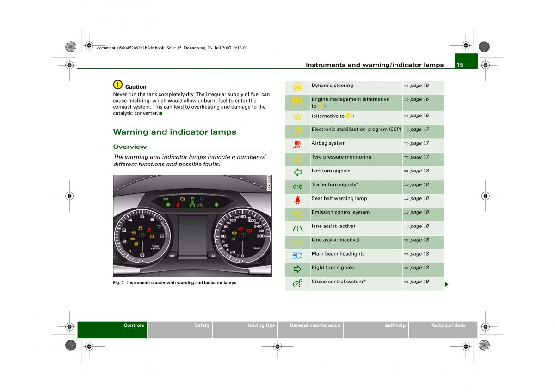
Task: Click the blue Main beam headlights icon
Action: coord(297,255)
